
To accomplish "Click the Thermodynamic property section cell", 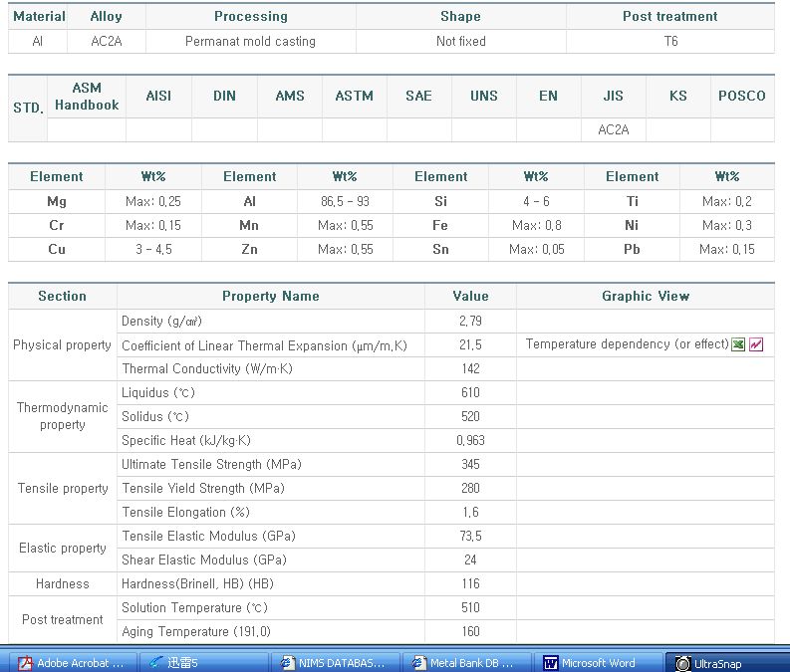I will [x=63, y=416].
